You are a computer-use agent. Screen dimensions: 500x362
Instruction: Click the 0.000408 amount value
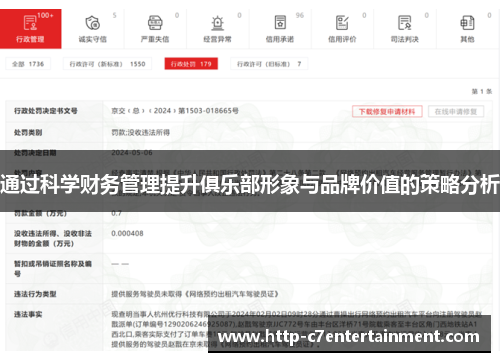127,233
